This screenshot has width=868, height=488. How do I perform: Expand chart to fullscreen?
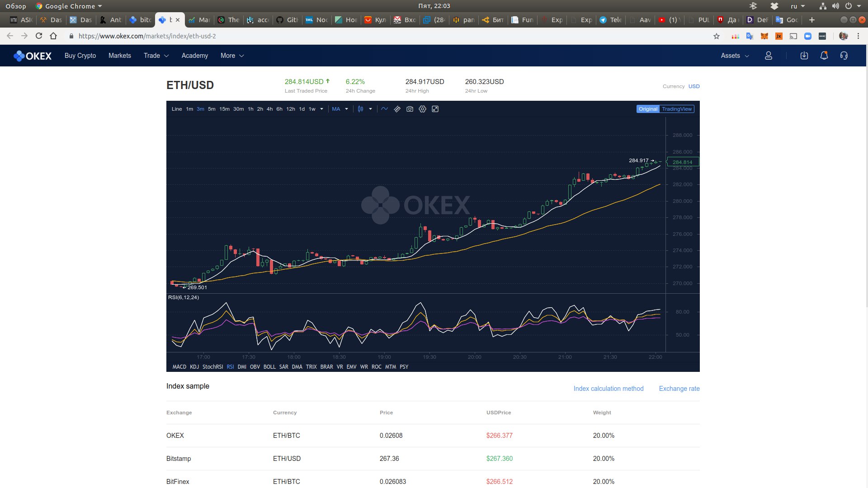[435, 109]
